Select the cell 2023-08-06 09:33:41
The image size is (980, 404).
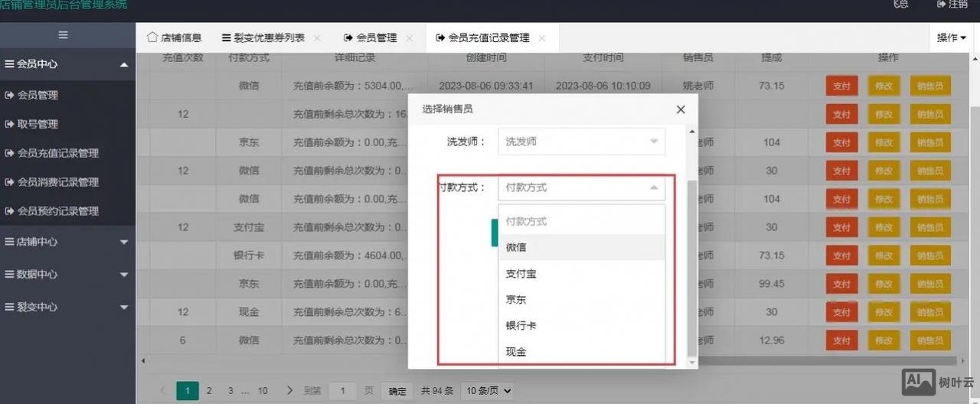coord(486,86)
